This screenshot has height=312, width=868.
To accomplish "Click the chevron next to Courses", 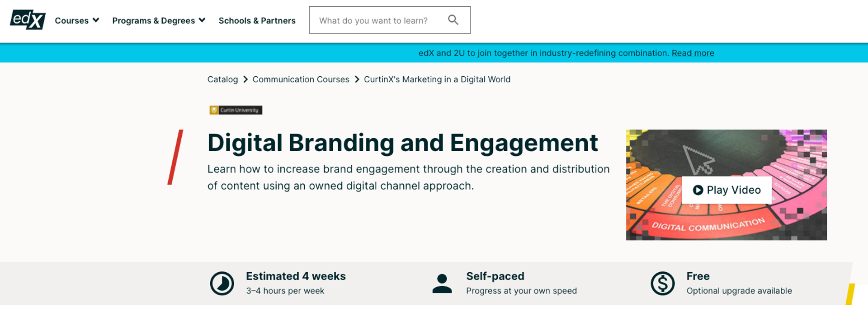I will click(x=96, y=20).
